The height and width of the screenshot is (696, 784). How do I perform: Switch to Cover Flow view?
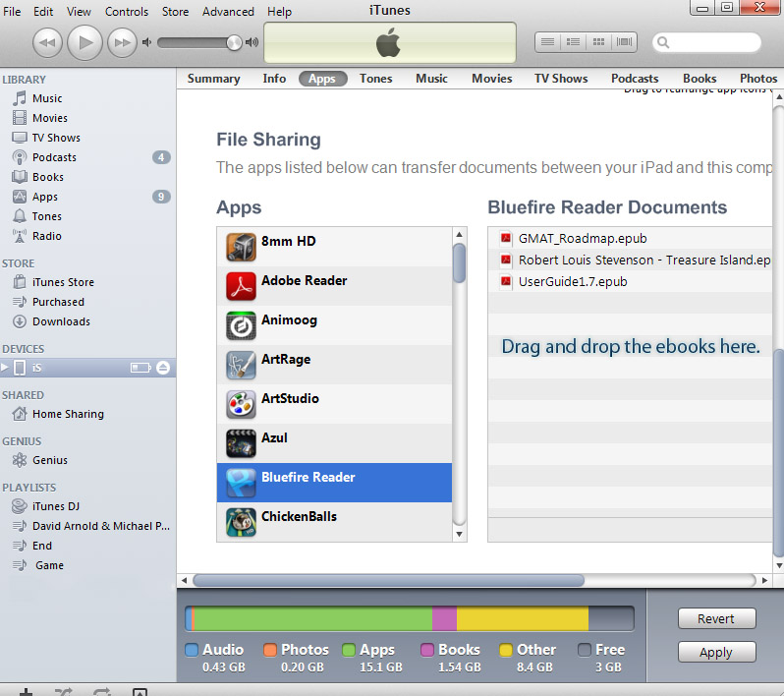click(625, 42)
